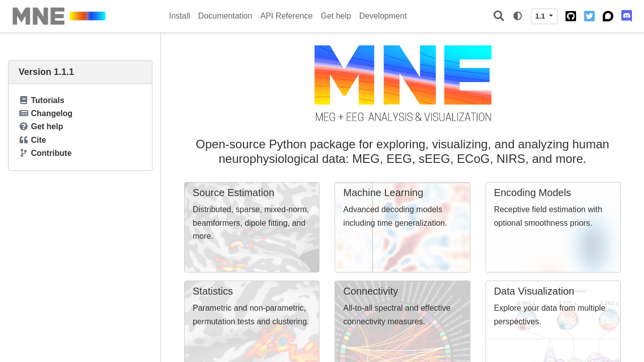The width and height of the screenshot is (644, 362).
Task: Open the Development menu item
Action: 383,16
